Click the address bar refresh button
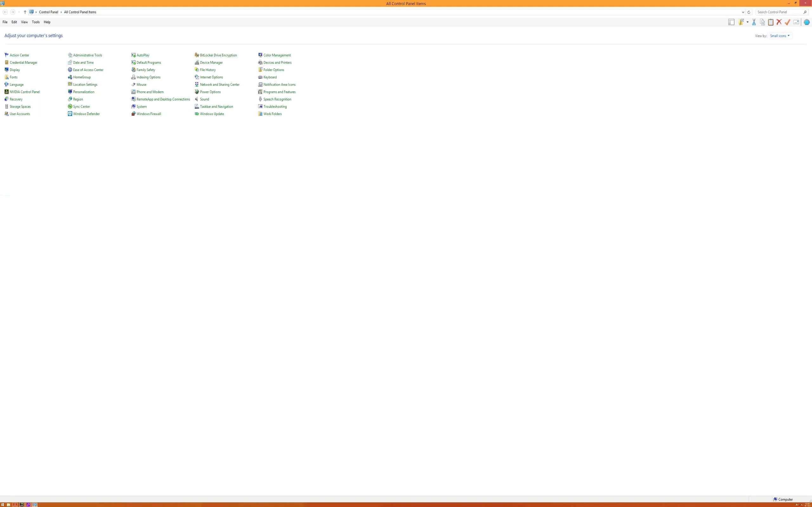 click(x=749, y=12)
